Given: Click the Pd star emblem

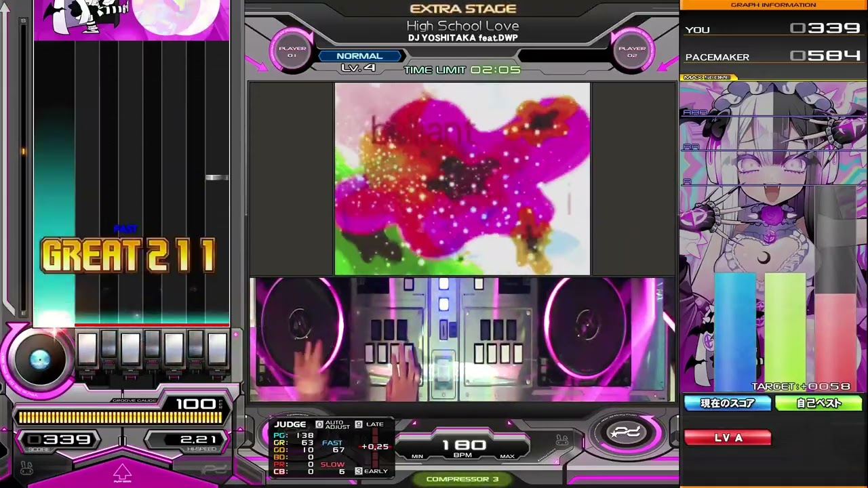Looking at the screenshot, I should click(x=625, y=433).
